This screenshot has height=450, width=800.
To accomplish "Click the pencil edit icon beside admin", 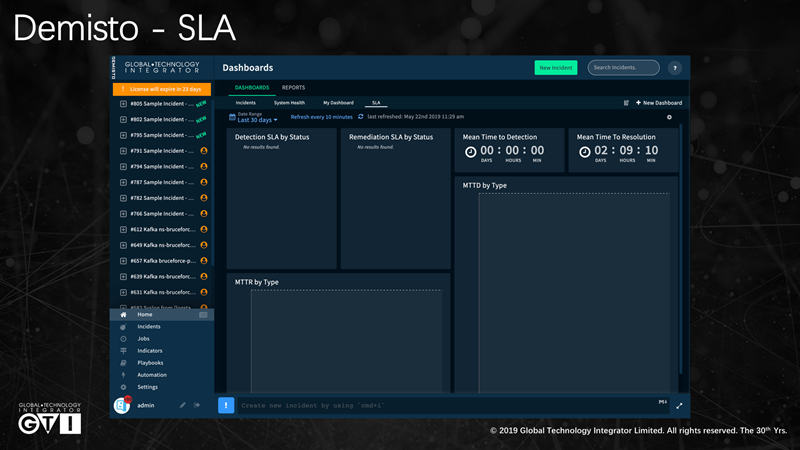I will click(182, 405).
